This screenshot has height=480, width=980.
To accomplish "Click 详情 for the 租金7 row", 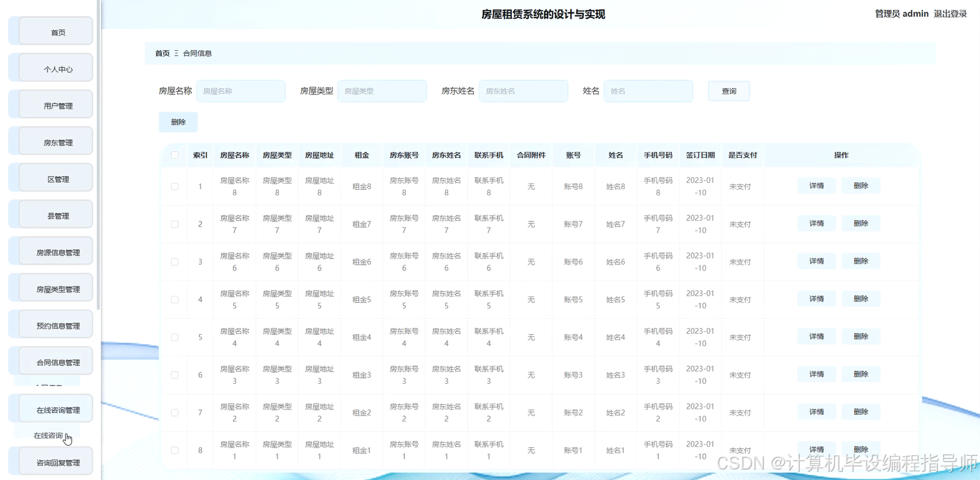I will (816, 223).
